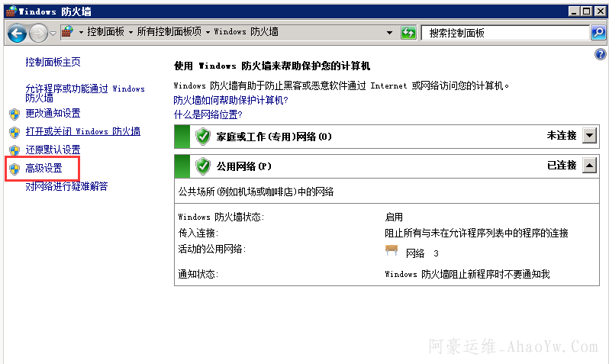Expand arrow before Windows 防火墙 breadcrumb
This screenshot has width=609, height=364.
pos(208,32)
